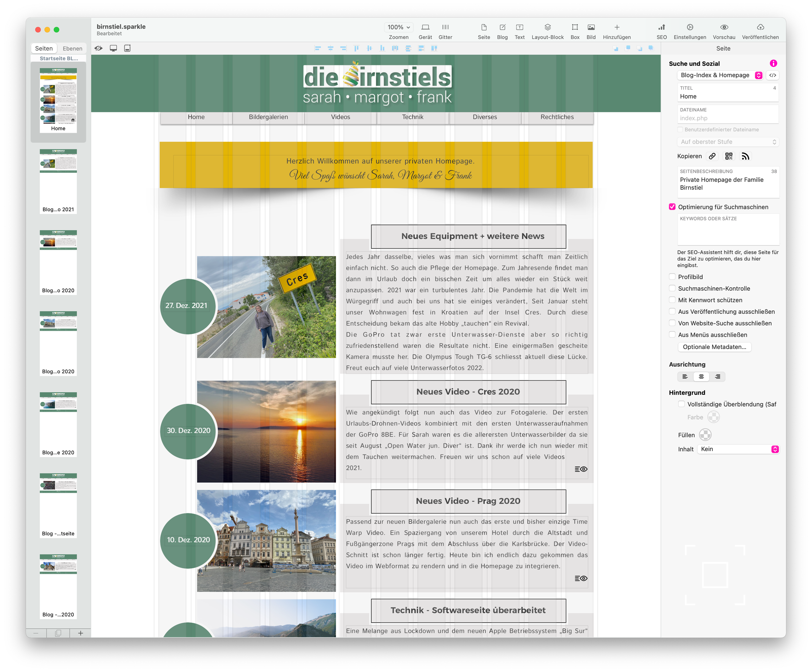Click the Füllen color swatch
This screenshot has height=672, width=812.
705,435
